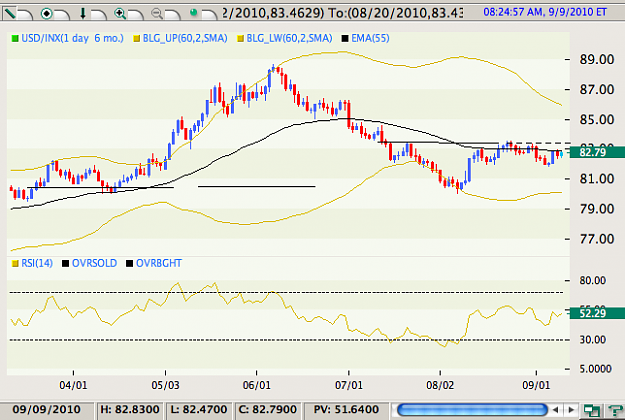Click the C: 82.7900 status field
This screenshot has width=625, height=420.
[x=267, y=410]
